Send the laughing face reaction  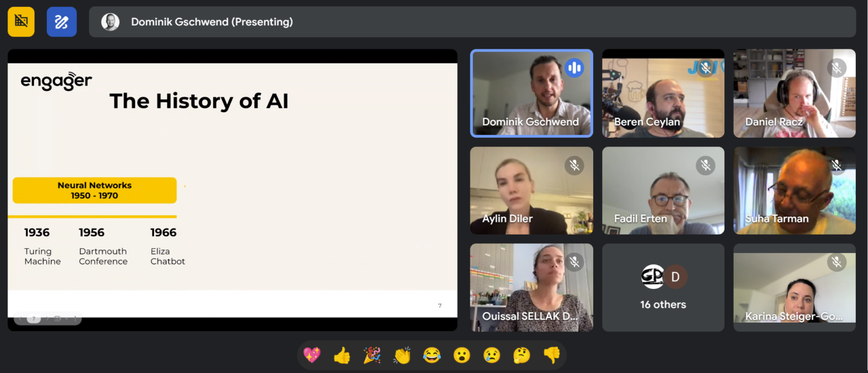pyautogui.click(x=432, y=355)
